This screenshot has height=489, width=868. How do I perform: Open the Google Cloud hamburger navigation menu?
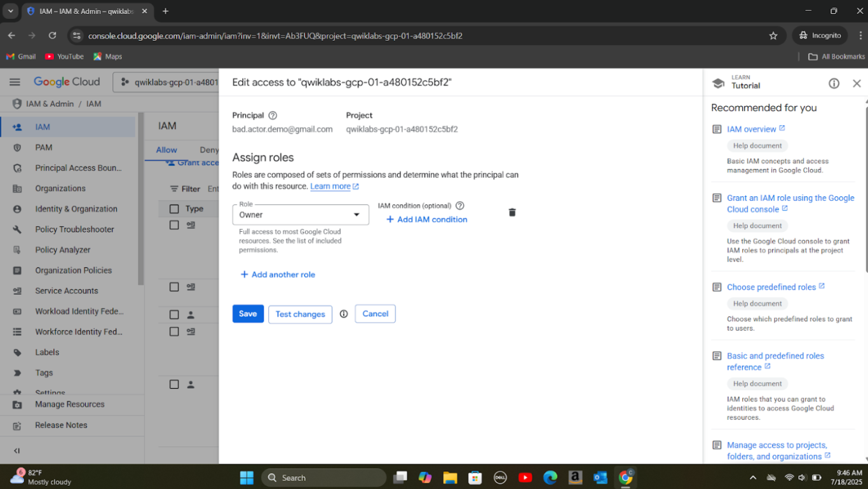pyautogui.click(x=15, y=82)
